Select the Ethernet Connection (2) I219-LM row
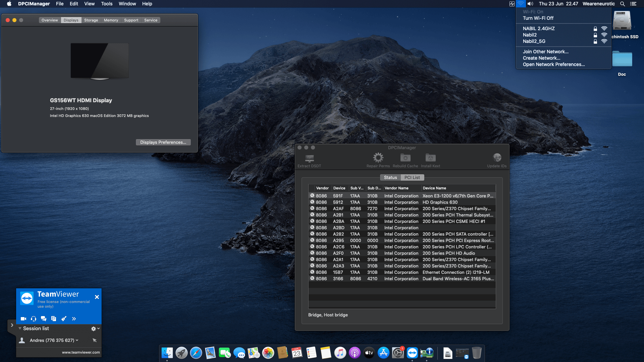 click(402, 272)
